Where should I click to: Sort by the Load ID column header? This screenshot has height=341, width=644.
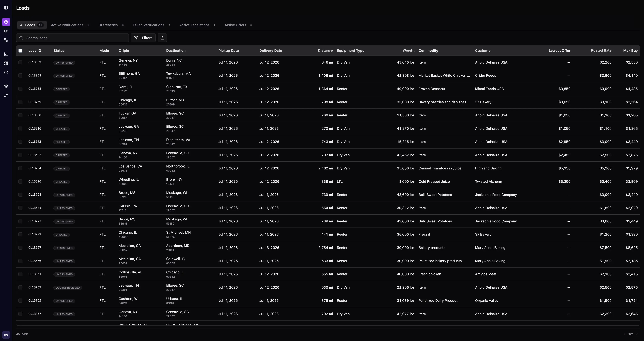coord(35,51)
